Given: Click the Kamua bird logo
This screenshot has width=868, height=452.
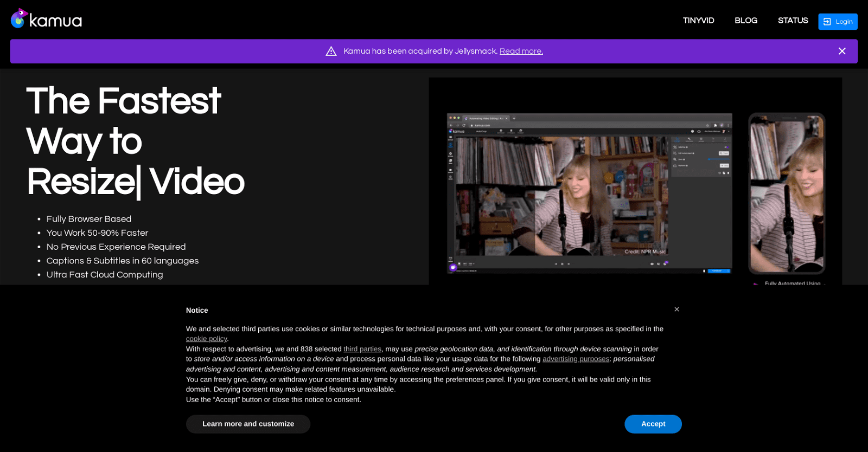Looking at the screenshot, I should coord(19,18).
